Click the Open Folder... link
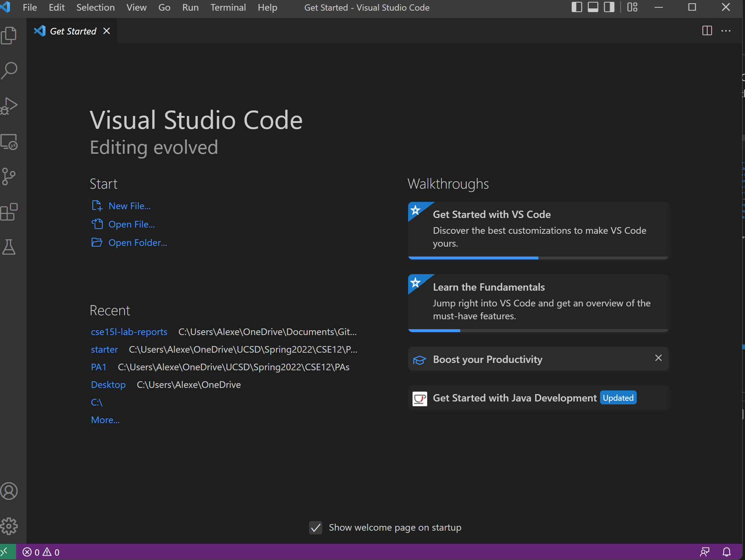Screen dimensions: 745x560 [138, 243]
